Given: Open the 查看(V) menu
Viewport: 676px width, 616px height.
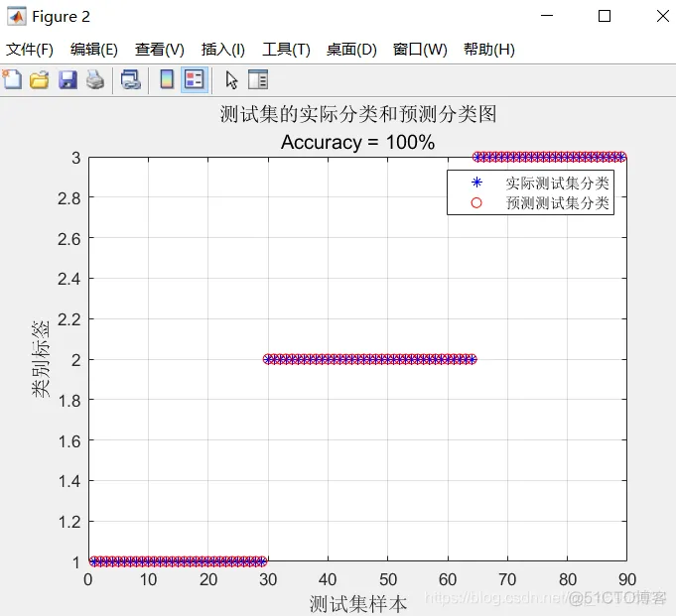Looking at the screenshot, I should pos(160,50).
